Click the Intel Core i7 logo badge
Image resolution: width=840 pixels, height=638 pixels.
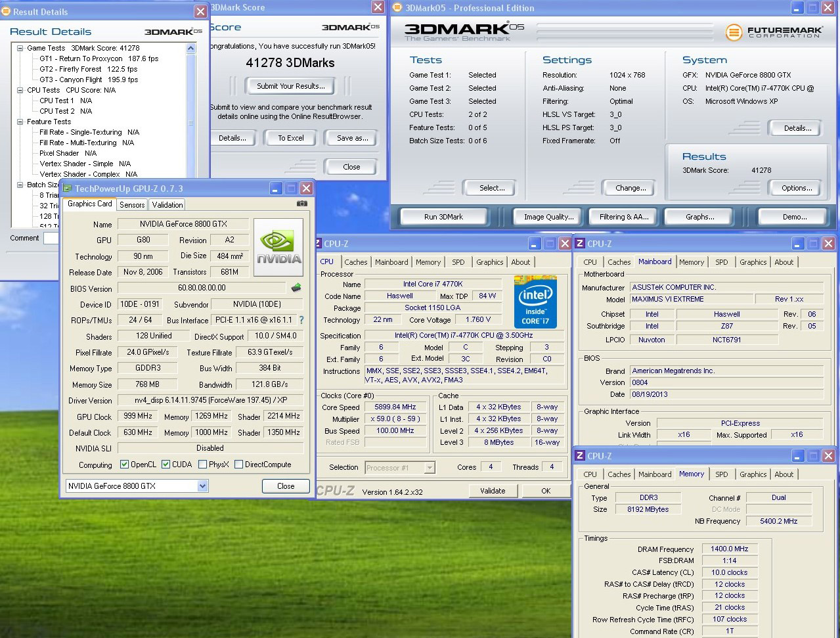click(x=535, y=302)
